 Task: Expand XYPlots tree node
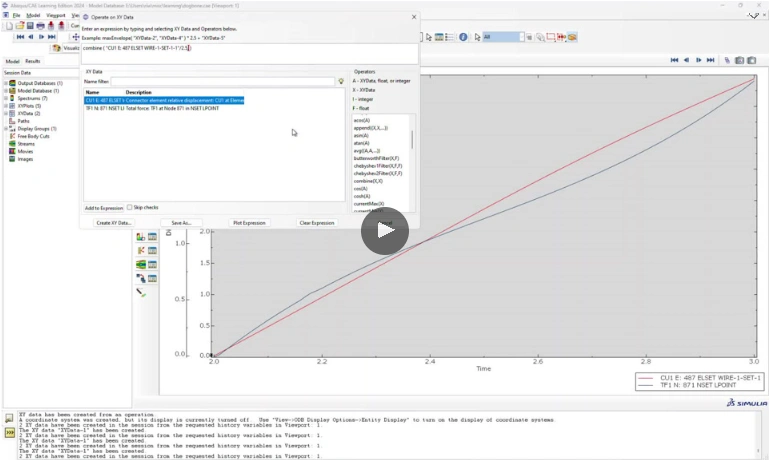click(6, 106)
